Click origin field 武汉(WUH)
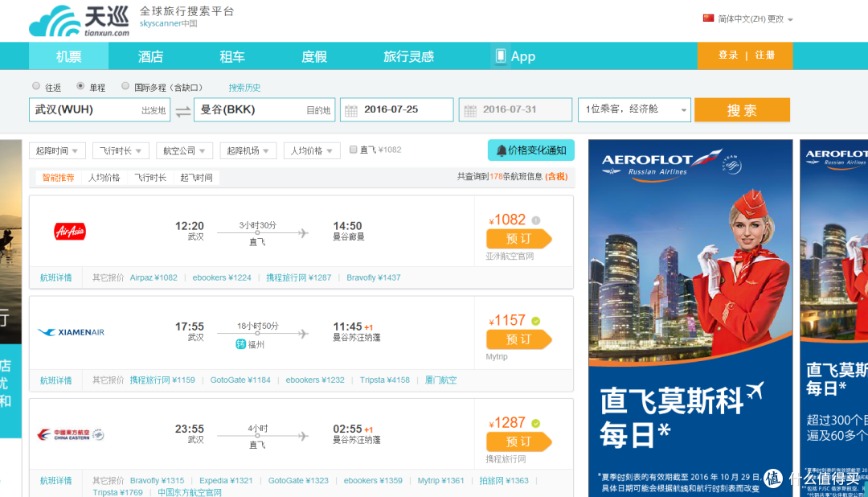 100,109
